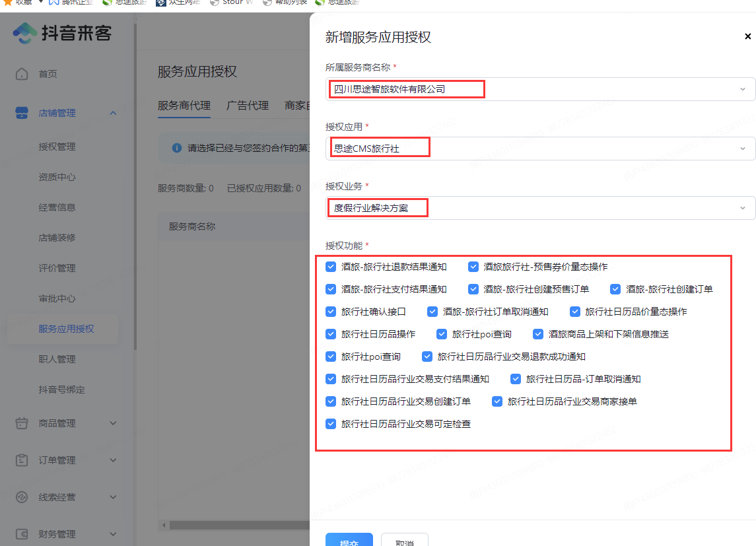Uncheck 酒旅-旅行社退款结果通知 checkbox
The width and height of the screenshot is (756, 546).
coord(331,267)
